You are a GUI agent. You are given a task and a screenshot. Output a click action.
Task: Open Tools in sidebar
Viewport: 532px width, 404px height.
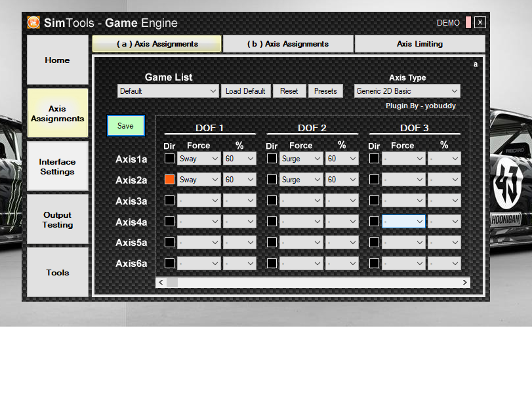[57, 272]
